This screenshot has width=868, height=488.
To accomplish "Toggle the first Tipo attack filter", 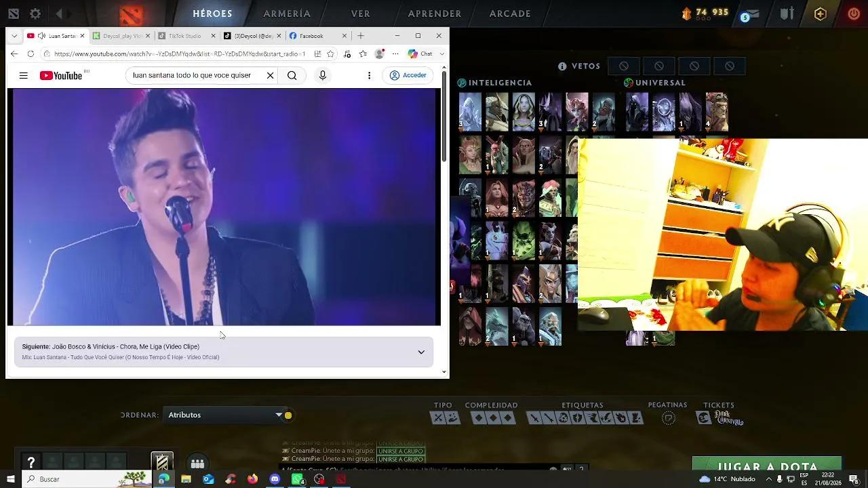I will (x=438, y=418).
